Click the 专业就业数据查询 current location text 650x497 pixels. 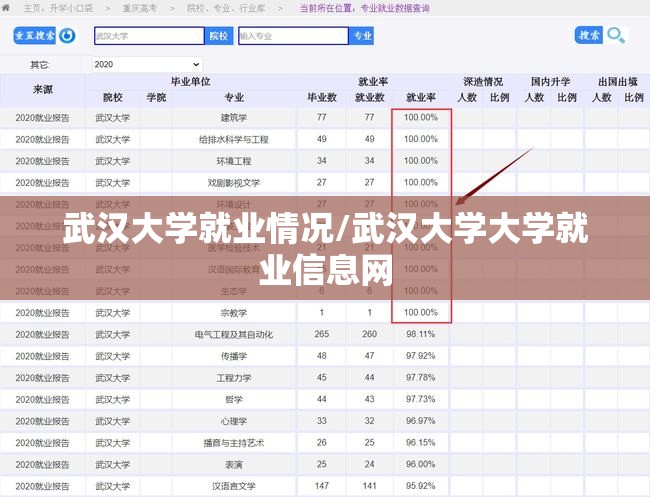(395, 8)
